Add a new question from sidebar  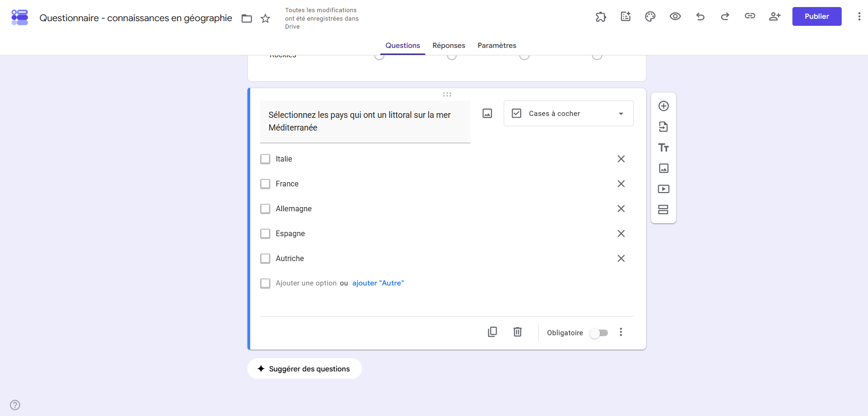[663, 106]
